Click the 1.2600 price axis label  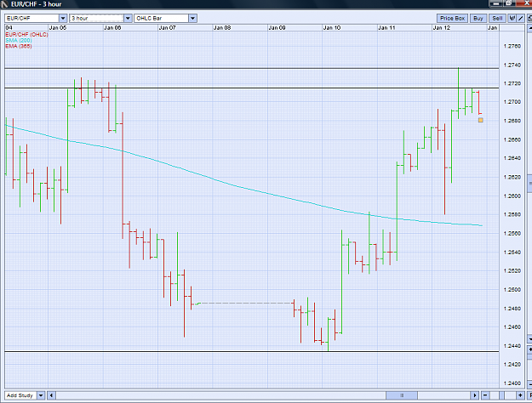point(512,196)
